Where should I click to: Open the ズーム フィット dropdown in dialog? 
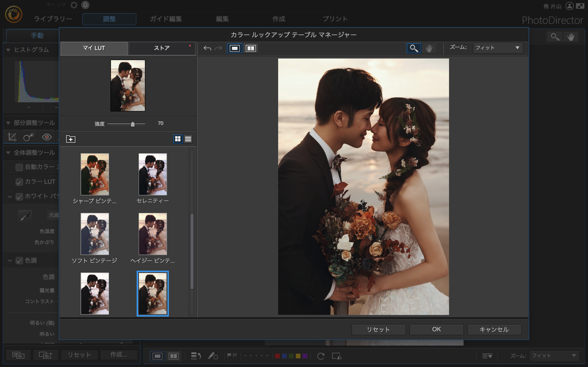point(497,48)
